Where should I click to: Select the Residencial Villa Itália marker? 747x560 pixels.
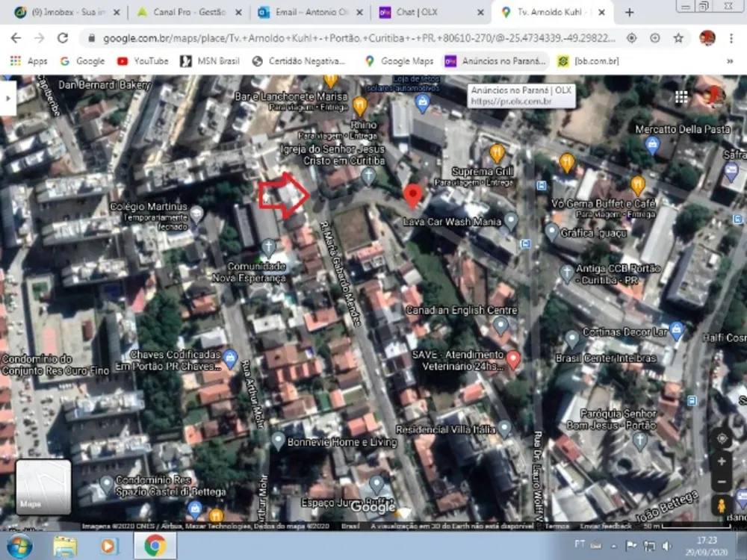(504, 428)
